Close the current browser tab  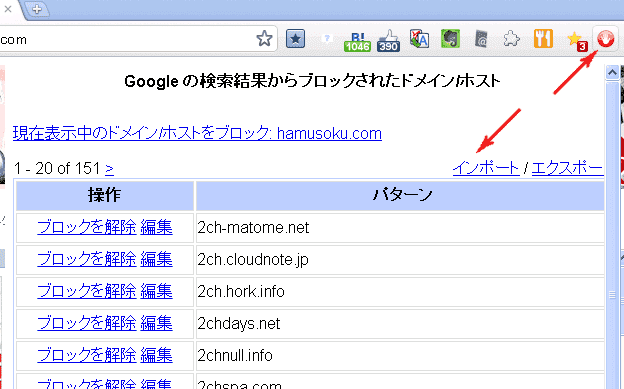[8, 9]
